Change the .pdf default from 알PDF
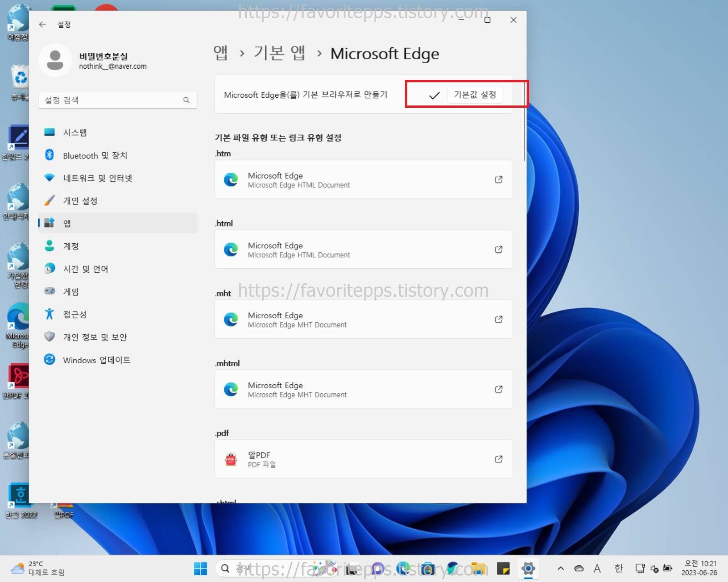The image size is (728, 582). 363,459
